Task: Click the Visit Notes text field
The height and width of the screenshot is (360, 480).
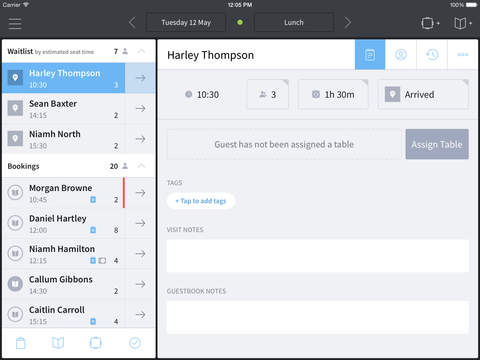Action: (318, 256)
